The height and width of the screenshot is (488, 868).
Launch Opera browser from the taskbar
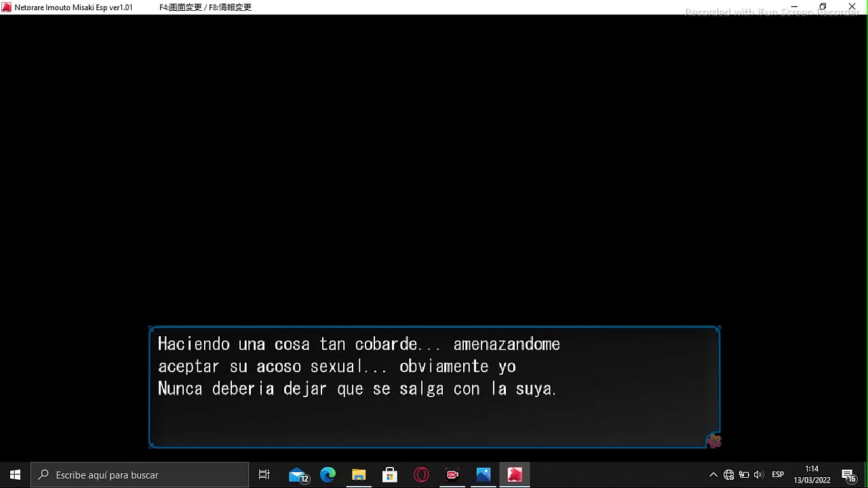(421, 475)
